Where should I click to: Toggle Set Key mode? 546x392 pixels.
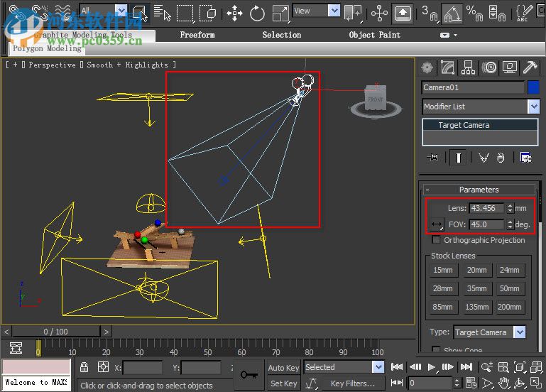click(x=284, y=383)
